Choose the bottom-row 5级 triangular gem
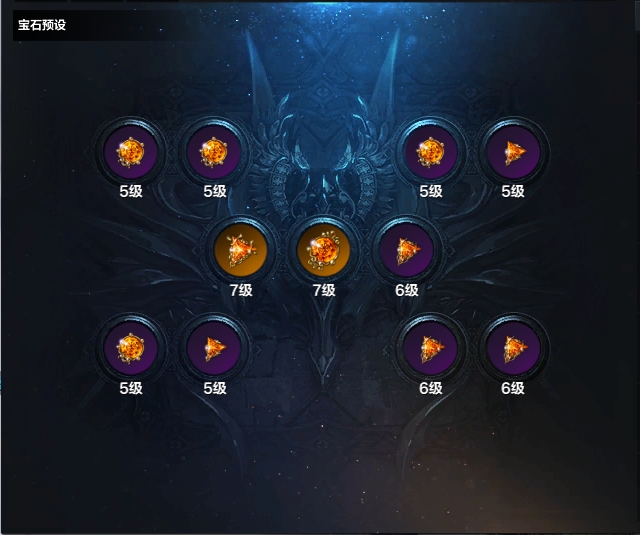The image size is (640, 535). (213, 348)
